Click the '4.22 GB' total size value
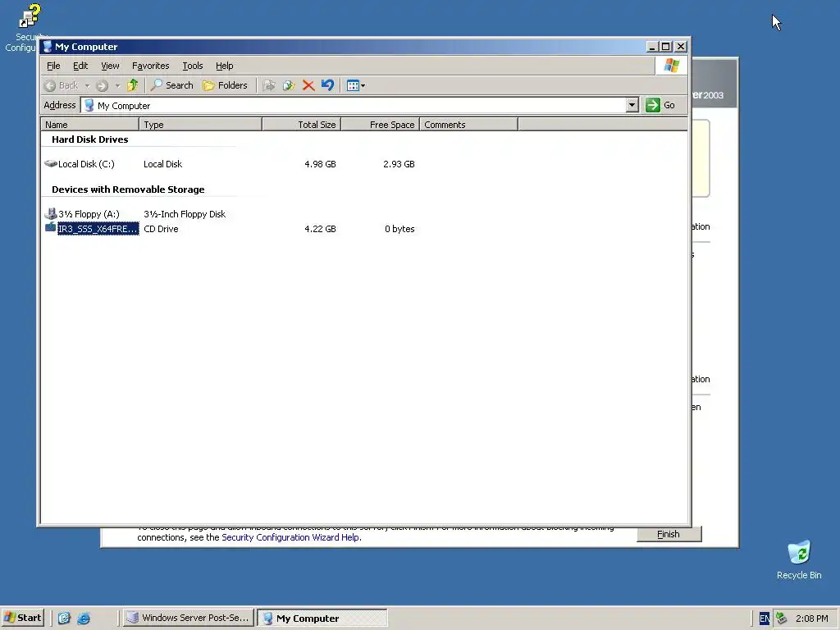 321,229
